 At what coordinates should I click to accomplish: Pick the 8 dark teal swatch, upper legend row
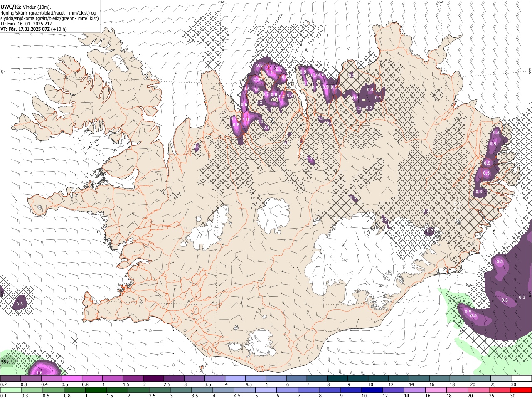coord(337,379)
